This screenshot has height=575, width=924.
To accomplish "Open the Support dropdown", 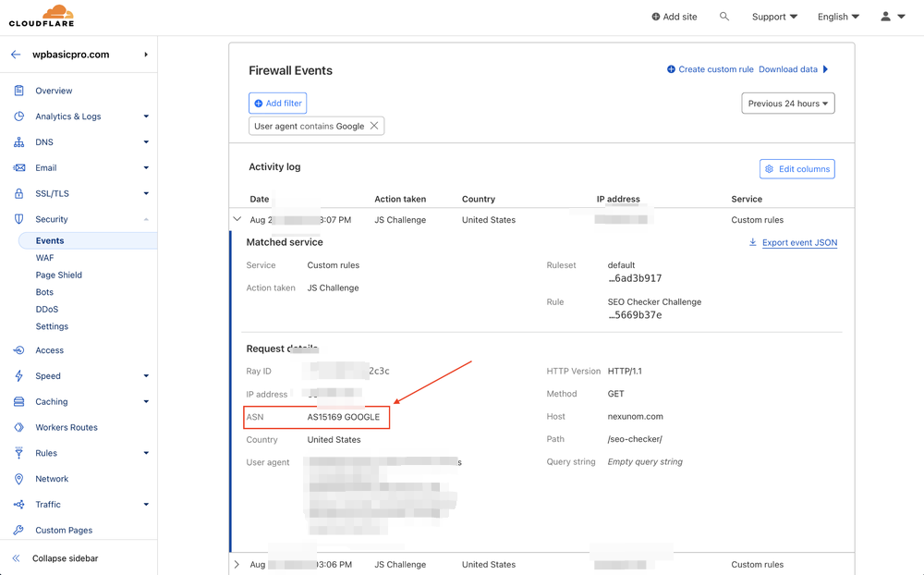I will pyautogui.click(x=774, y=17).
